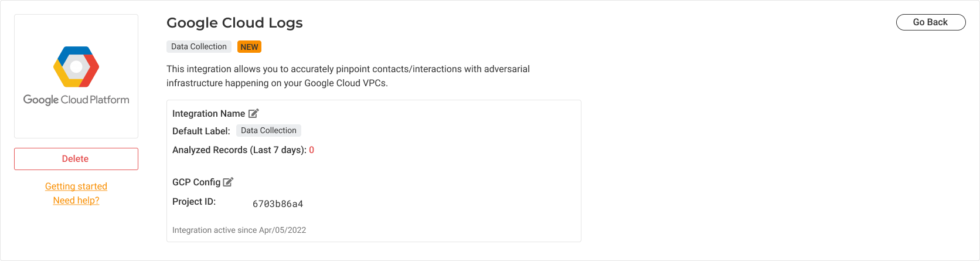Click the Google Cloud Logs heading
The width and height of the screenshot is (980, 261).
click(x=234, y=23)
